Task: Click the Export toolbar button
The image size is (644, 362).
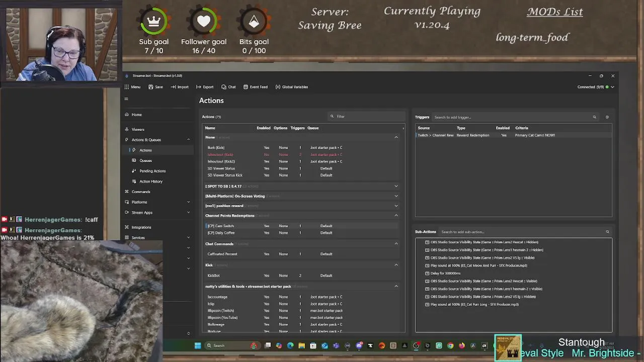Action: (x=205, y=87)
